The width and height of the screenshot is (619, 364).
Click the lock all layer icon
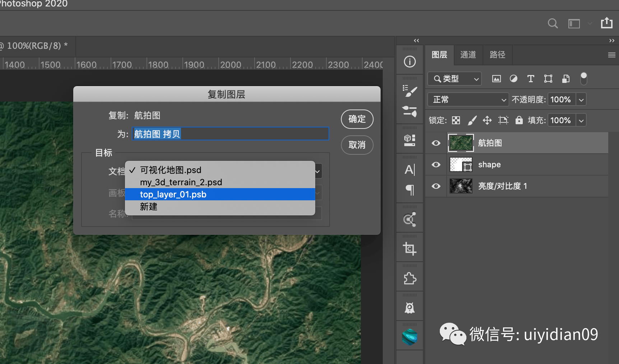(519, 120)
